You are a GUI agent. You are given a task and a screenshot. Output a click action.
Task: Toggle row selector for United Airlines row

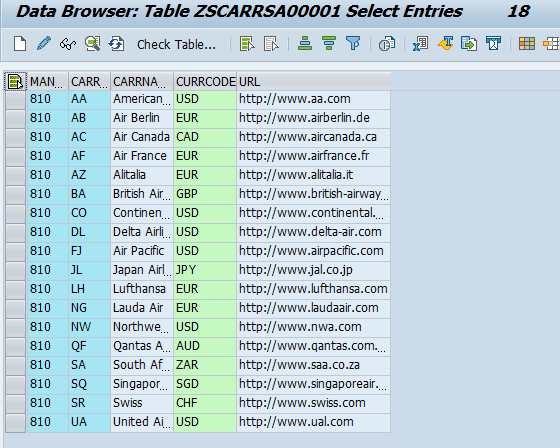[x=15, y=422]
